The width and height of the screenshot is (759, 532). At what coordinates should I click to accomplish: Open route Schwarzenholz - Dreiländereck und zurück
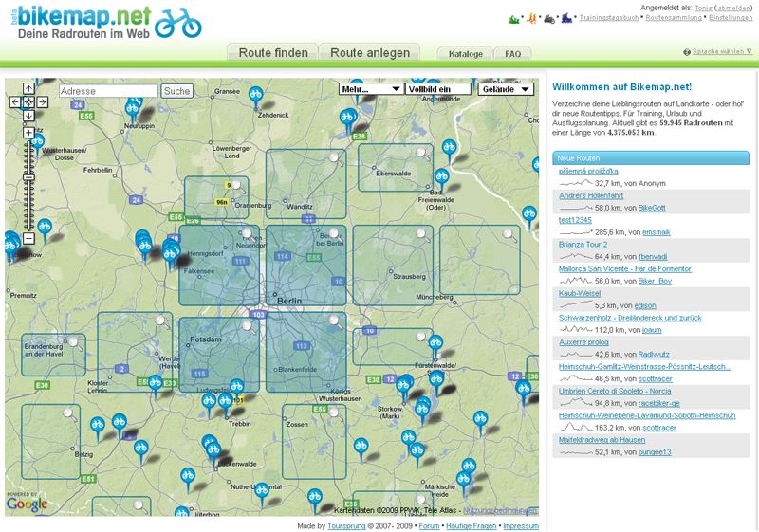click(630, 318)
